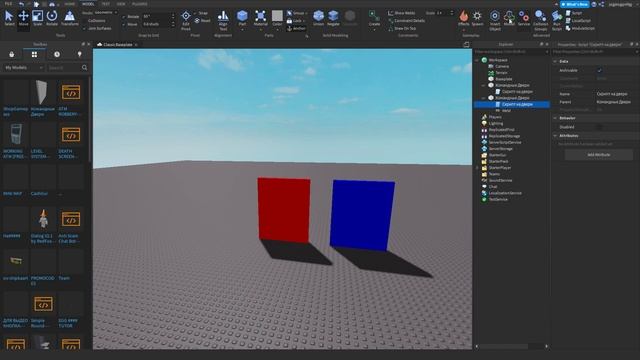Collapse the second Командные Двери model
The width and height of the screenshot is (640, 360).
click(484, 98)
